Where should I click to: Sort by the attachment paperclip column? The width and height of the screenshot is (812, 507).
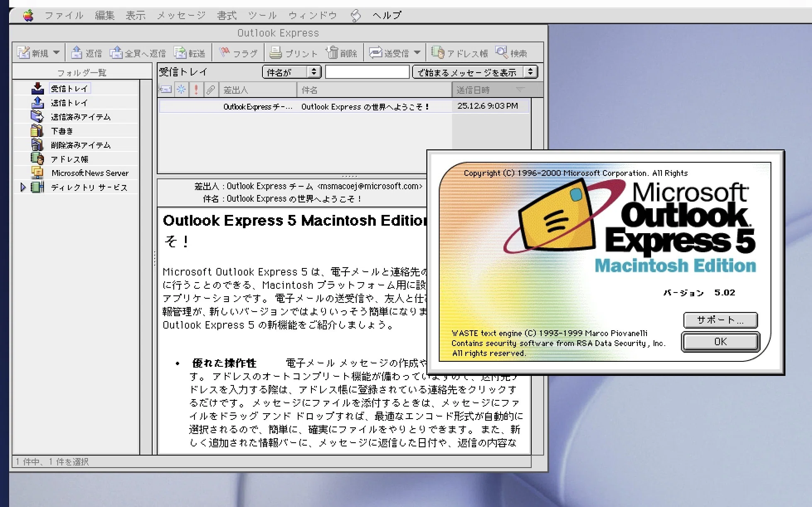click(x=211, y=90)
